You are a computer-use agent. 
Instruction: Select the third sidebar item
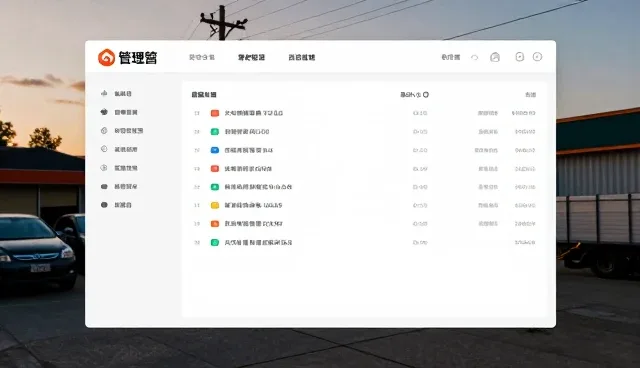pos(122,131)
